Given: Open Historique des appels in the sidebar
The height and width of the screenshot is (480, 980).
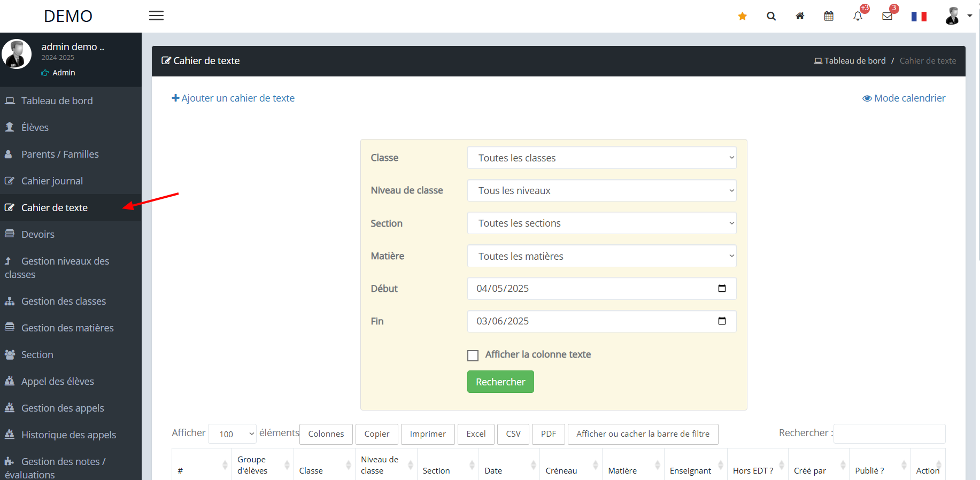Looking at the screenshot, I should coord(71,435).
